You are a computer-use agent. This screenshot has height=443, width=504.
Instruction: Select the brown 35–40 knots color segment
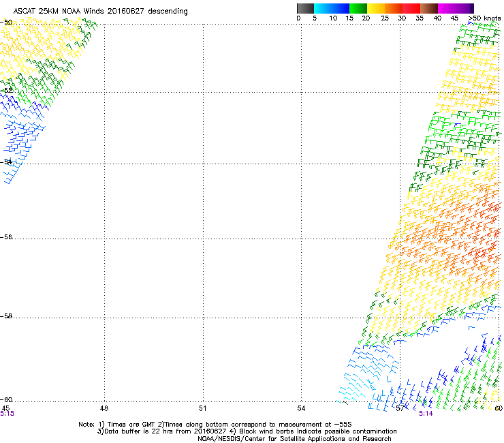pos(429,8)
